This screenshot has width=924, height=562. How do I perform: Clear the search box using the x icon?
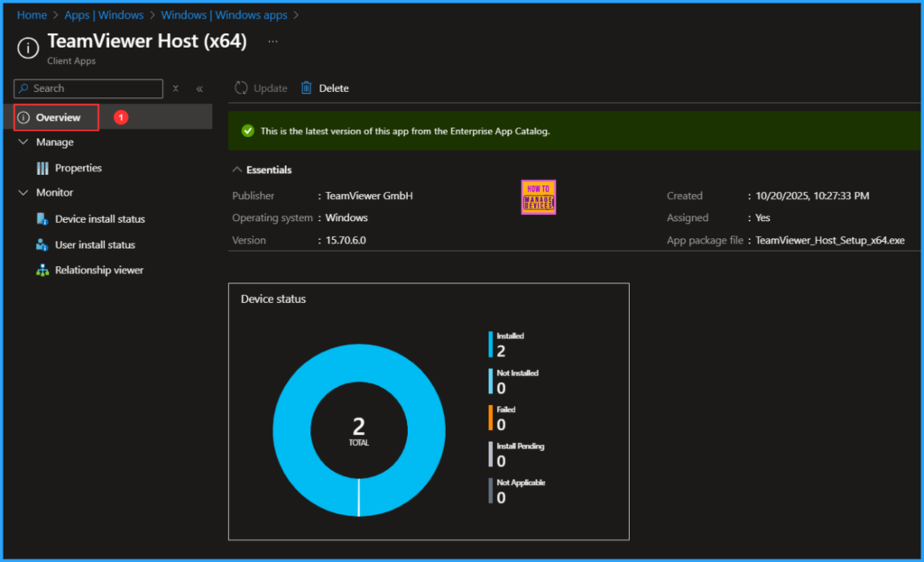(175, 88)
